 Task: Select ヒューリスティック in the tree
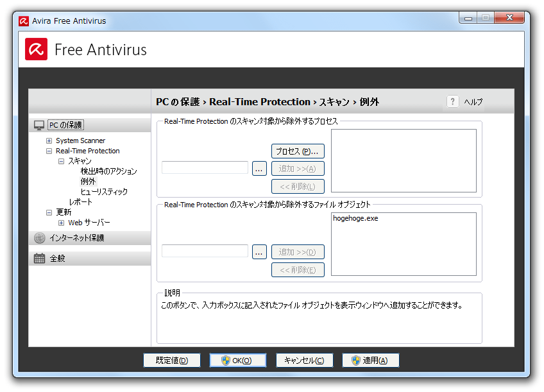coord(104,191)
